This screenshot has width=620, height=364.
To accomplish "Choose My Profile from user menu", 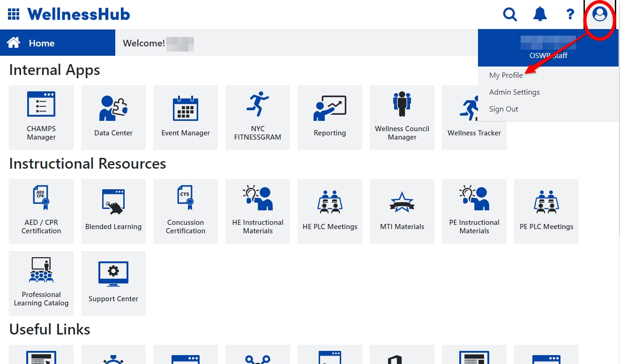I will (506, 75).
